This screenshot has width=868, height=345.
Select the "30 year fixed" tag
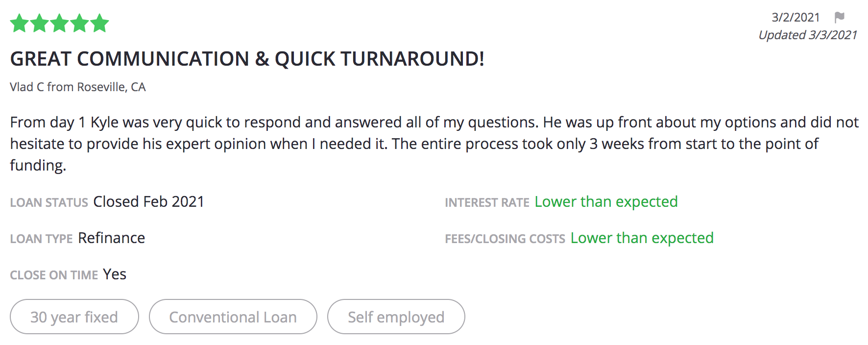point(74,317)
